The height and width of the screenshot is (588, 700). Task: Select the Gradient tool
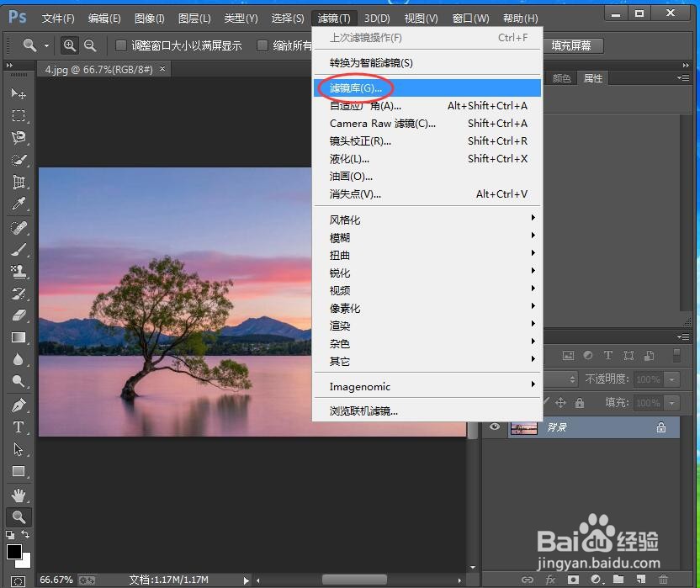click(19, 337)
